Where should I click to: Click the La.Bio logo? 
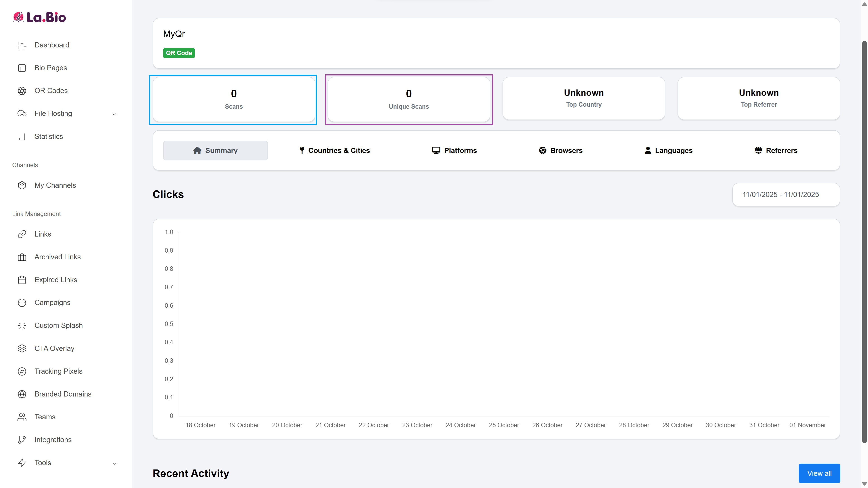click(39, 17)
